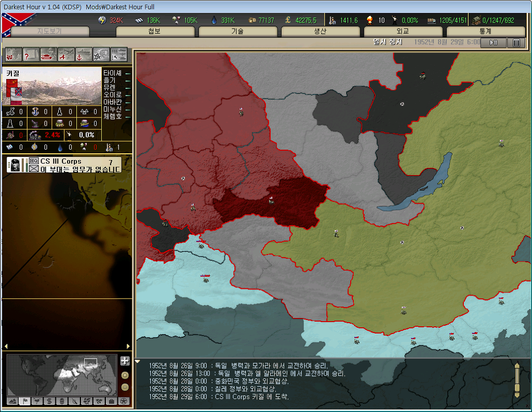532x412 pixels.
Task: Select adjacent province 오이로 in the list
Action: (113, 95)
